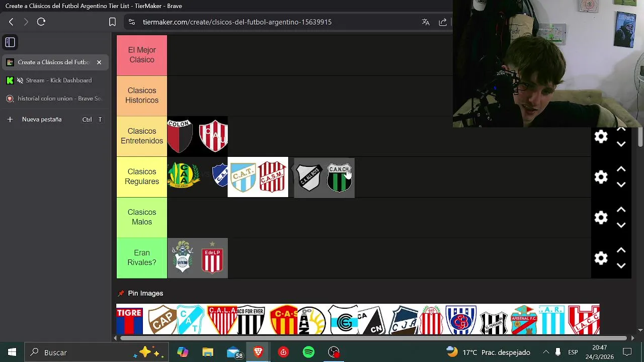Open settings gear for Eran Rivales? row
This screenshot has width=644, height=362.
click(x=601, y=258)
